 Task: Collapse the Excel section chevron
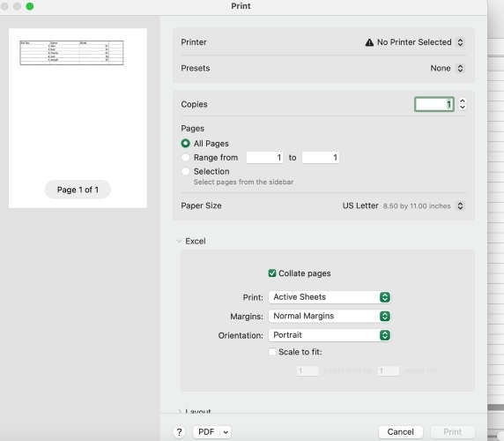point(179,241)
